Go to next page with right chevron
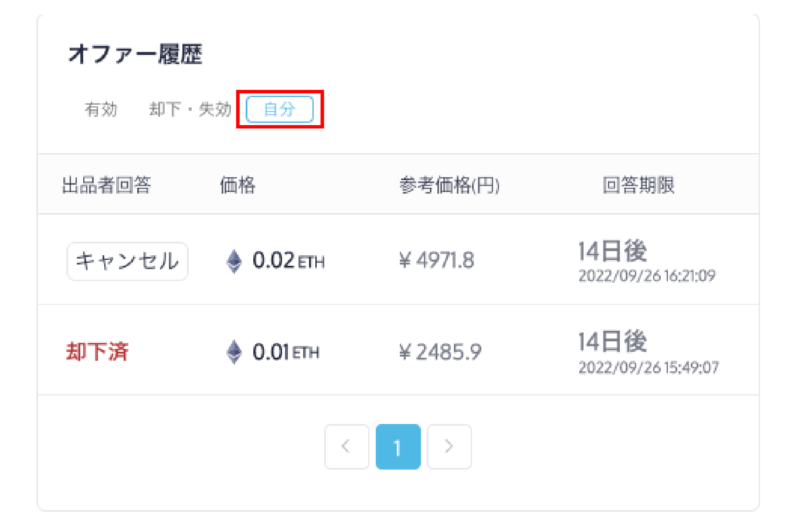The image size is (795, 532). point(449,446)
